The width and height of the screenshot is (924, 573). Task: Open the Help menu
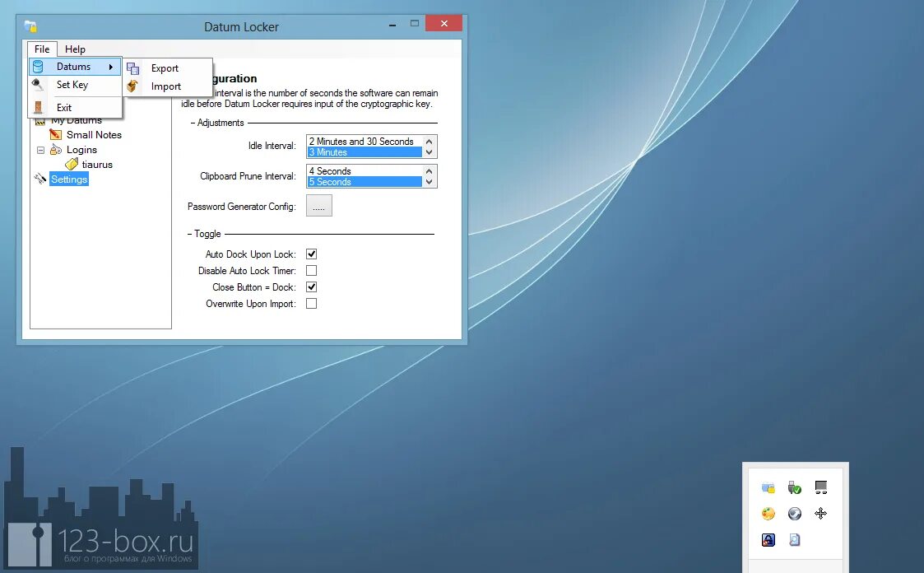[x=75, y=49]
